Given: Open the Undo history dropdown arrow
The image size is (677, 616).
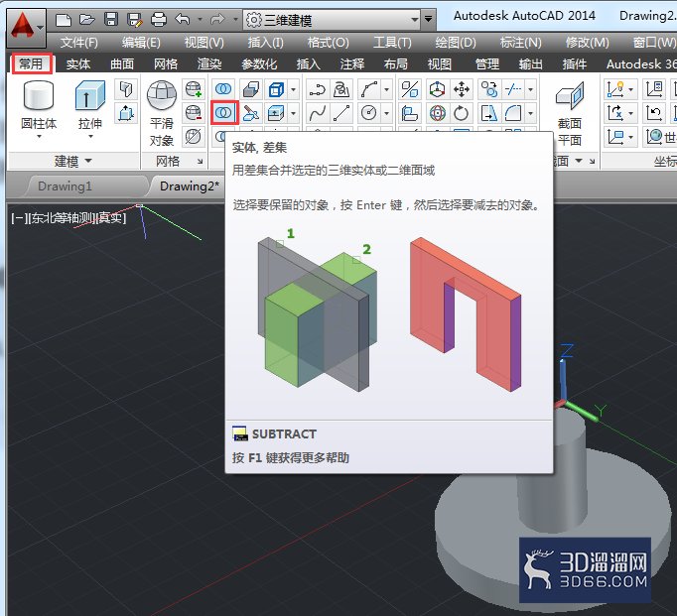Looking at the screenshot, I should click(200, 19).
